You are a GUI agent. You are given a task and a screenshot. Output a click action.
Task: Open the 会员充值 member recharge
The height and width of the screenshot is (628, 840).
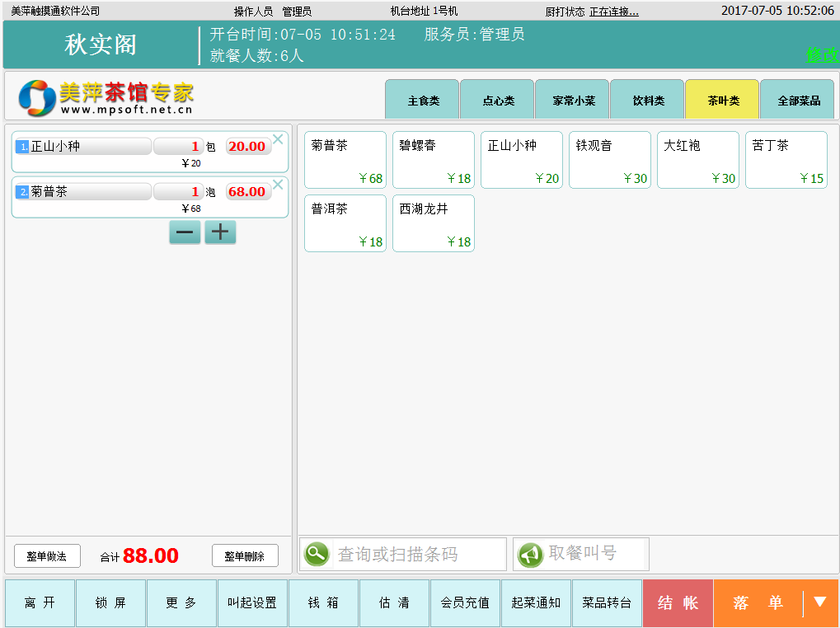click(x=465, y=603)
